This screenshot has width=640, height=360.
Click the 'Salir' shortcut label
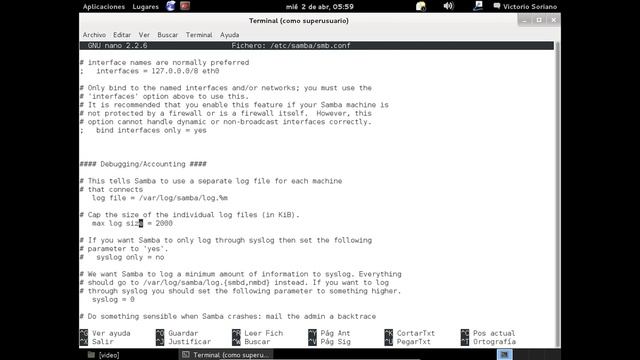point(102,342)
